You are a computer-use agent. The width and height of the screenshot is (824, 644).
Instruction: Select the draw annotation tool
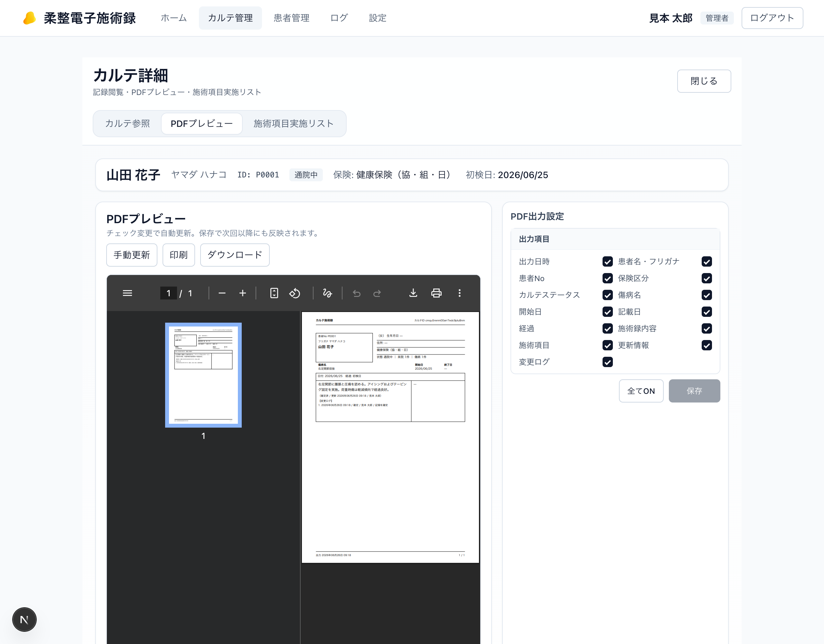327,293
